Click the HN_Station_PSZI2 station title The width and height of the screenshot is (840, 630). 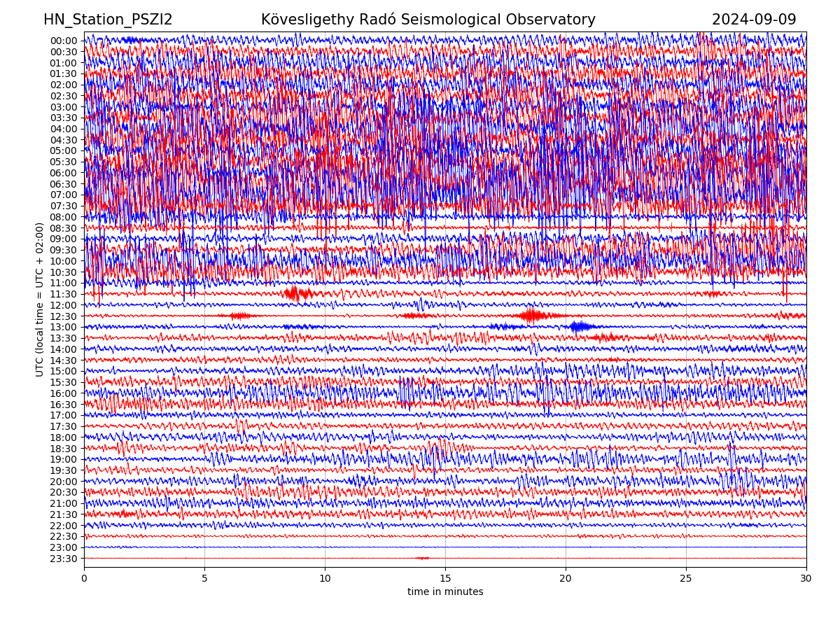point(108,20)
